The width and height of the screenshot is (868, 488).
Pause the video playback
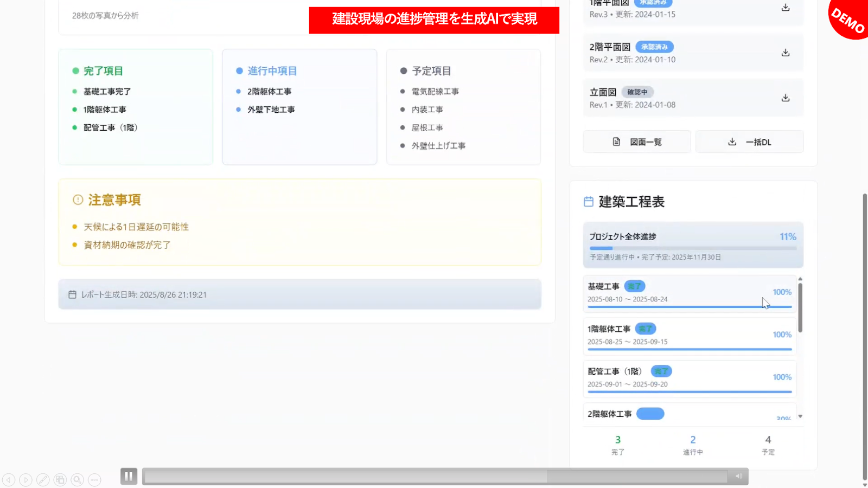tap(129, 477)
